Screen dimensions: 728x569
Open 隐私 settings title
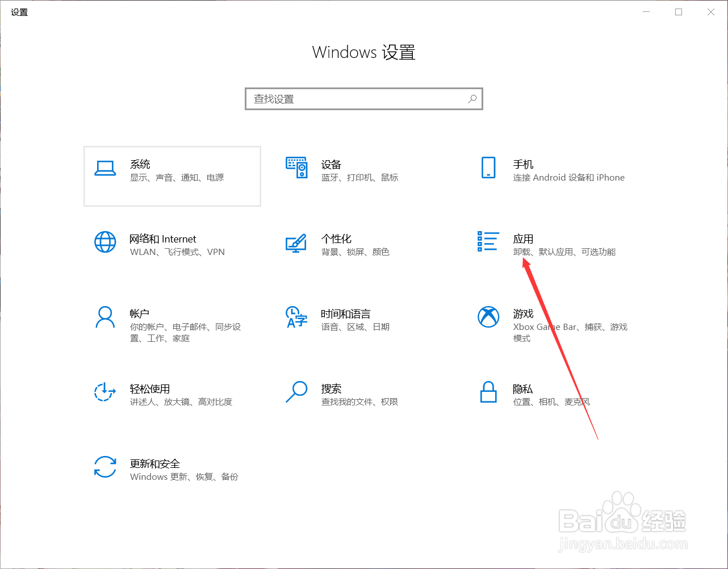point(523,389)
